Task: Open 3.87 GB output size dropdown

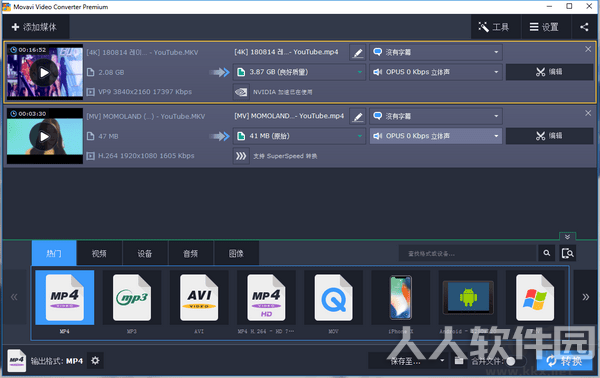Action: 299,72
